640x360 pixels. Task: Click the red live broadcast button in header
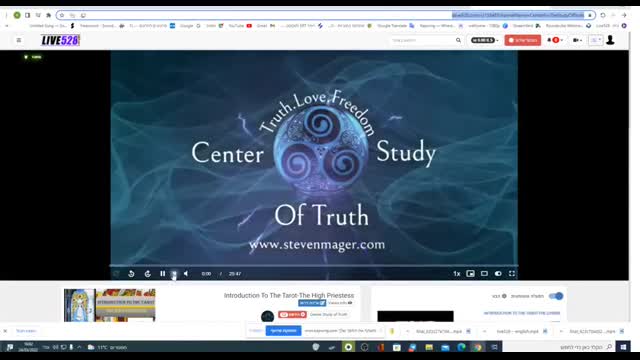(x=522, y=40)
